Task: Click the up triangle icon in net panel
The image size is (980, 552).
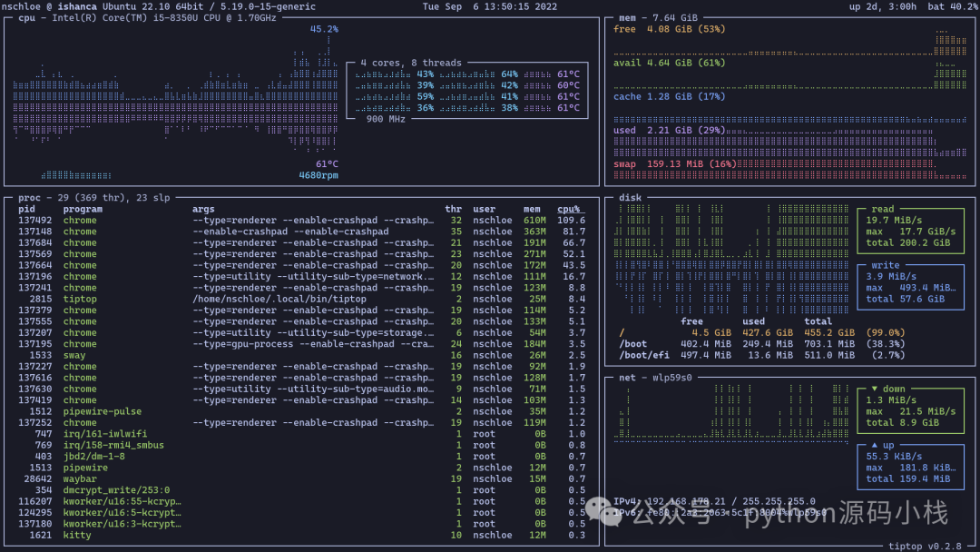Action: tap(875, 446)
